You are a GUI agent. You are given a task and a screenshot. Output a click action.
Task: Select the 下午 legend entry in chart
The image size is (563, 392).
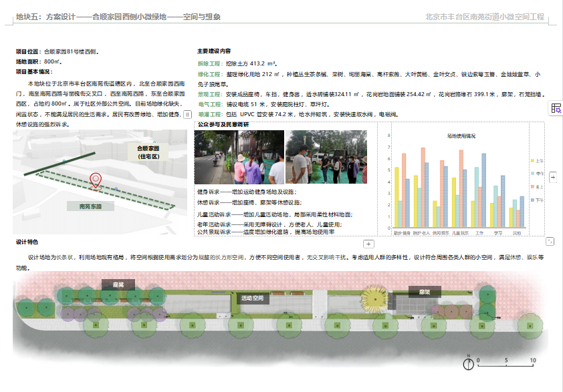pos(539,200)
